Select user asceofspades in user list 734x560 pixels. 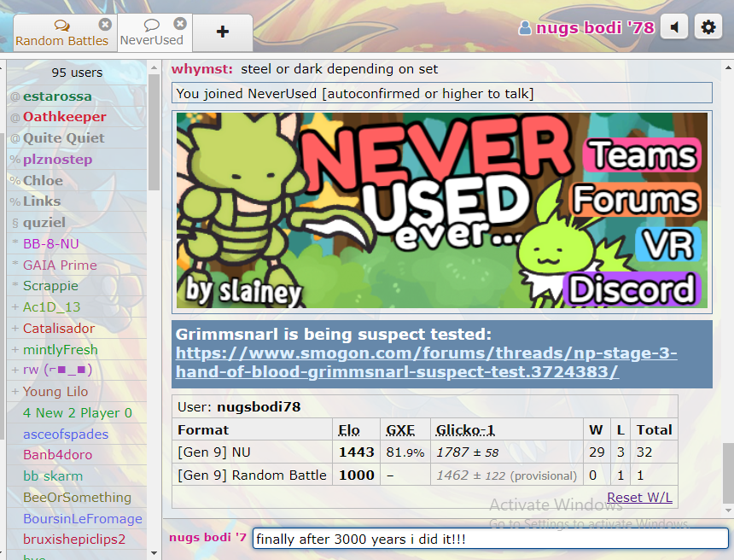click(77, 434)
